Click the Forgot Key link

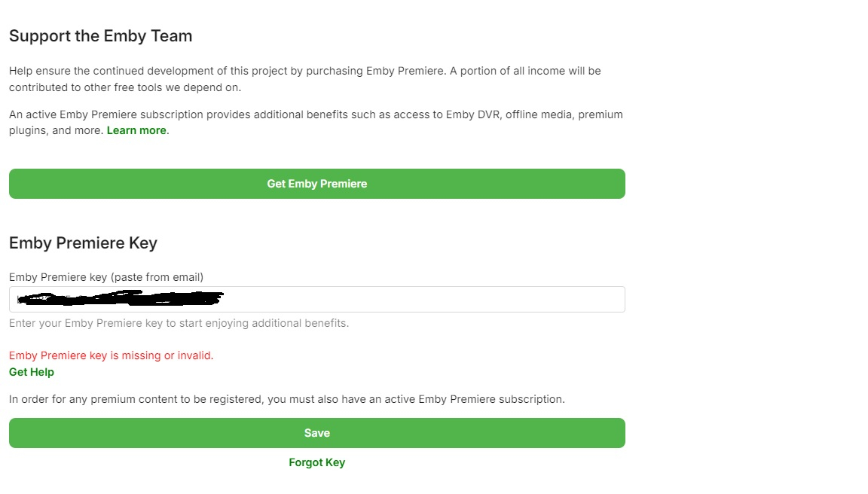coord(316,462)
